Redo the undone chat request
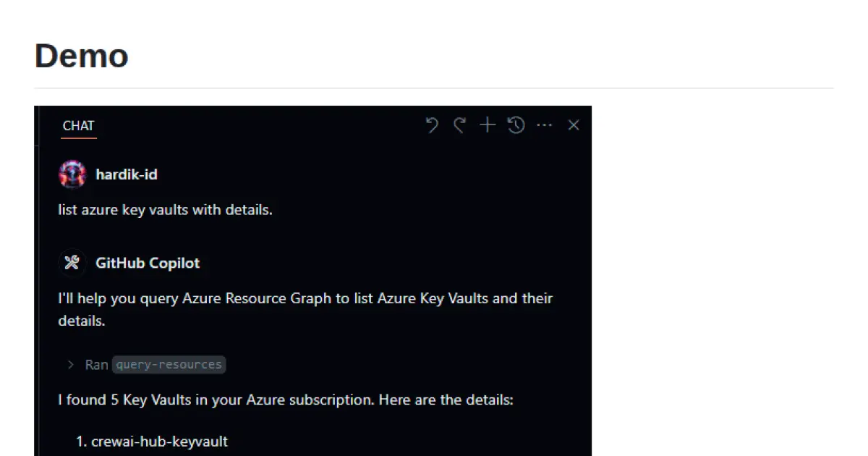This screenshot has height=456, width=868. 459,124
